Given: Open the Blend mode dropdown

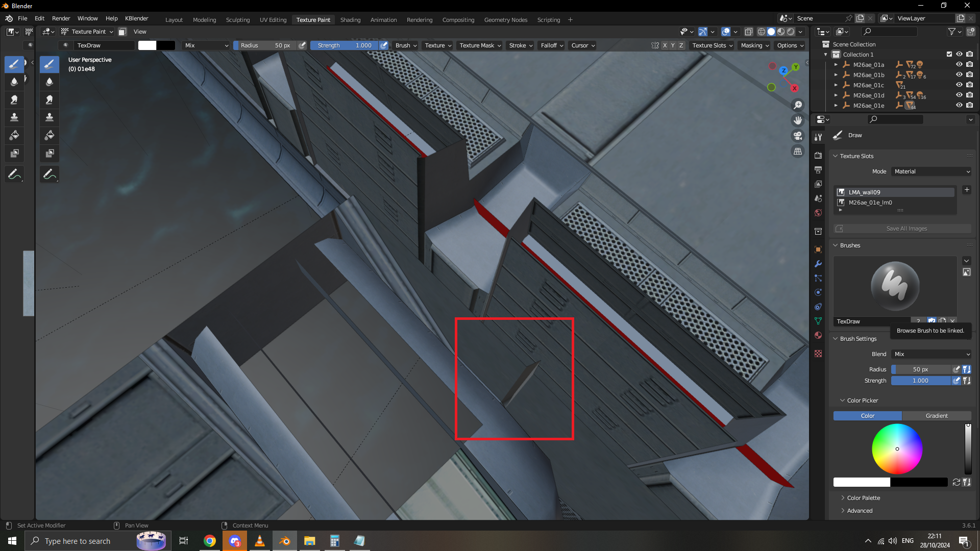Looking at the screenshot, I should [x=932, y=354].
